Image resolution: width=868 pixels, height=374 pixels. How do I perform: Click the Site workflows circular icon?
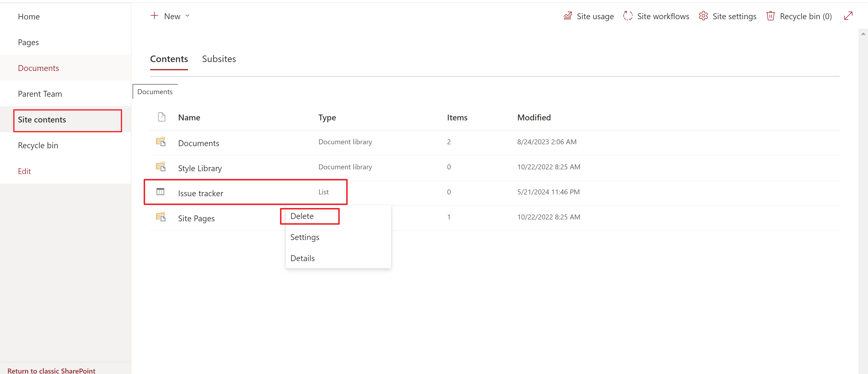(628, 16)
